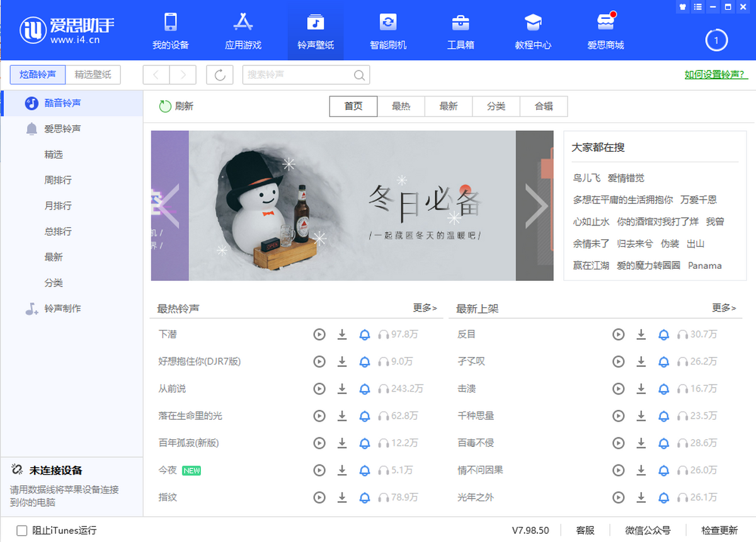Select 炫酷铃声 toggle button
Viewport: 756px width, 542px height.
(x=38, y=74)
